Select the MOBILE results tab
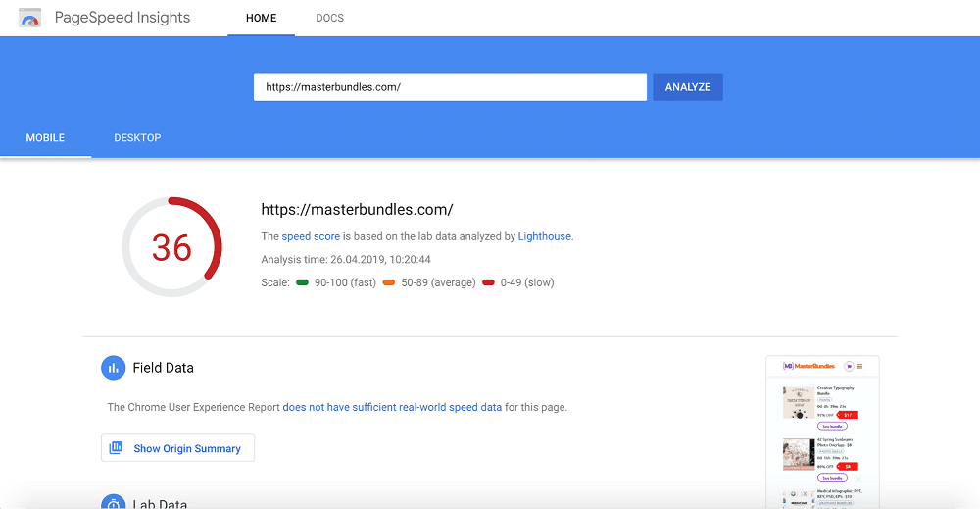Screen dimensions: 980x509 [45, 137]
